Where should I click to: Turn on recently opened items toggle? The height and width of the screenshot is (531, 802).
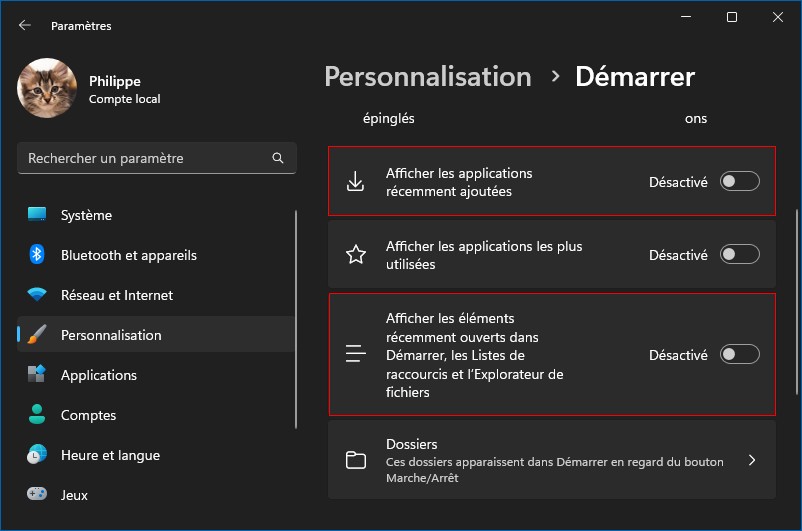(739, 354)
